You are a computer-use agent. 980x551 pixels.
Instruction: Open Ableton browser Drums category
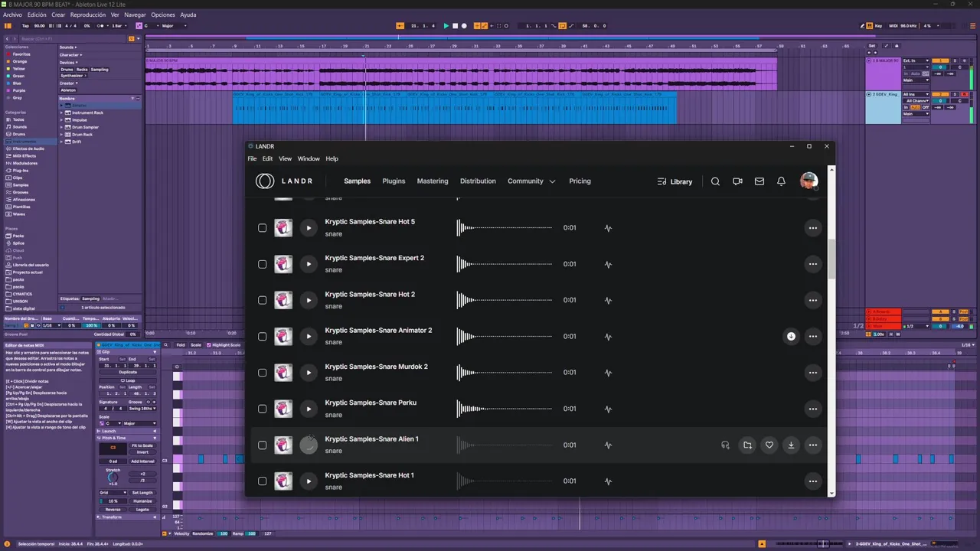(18, 134)
